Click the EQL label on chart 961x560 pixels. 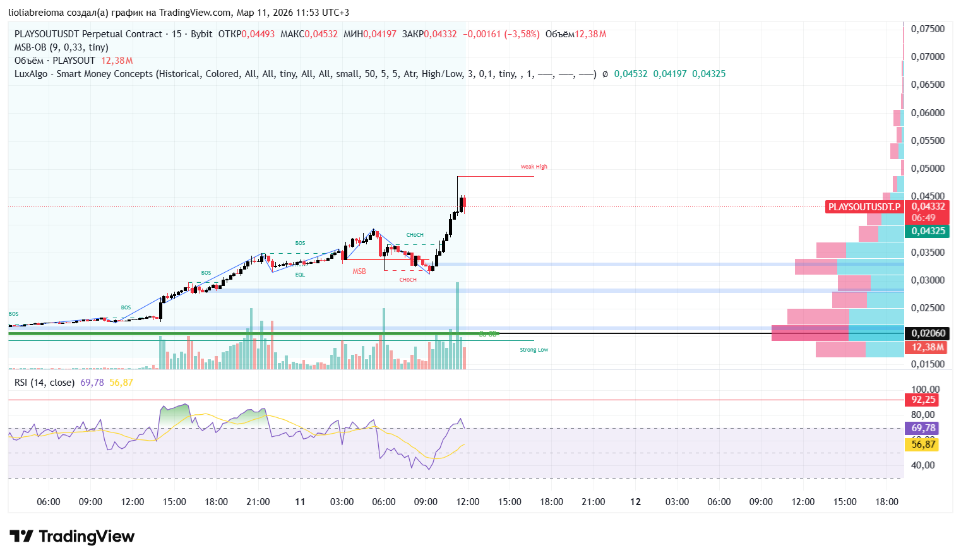tap(300, 275)
